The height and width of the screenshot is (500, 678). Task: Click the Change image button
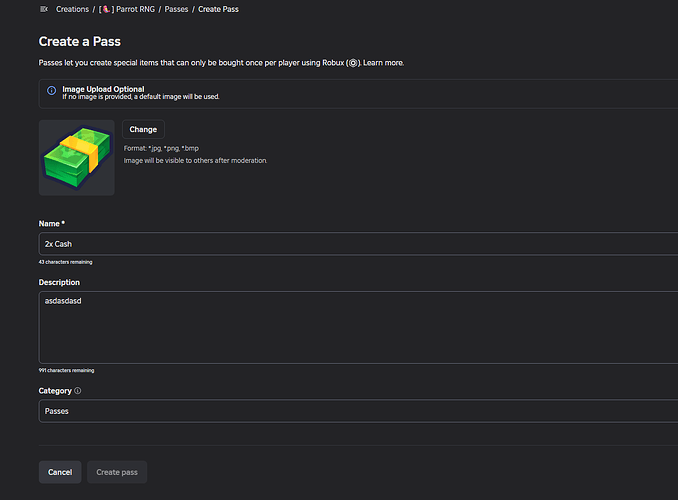tap(143, 129)
